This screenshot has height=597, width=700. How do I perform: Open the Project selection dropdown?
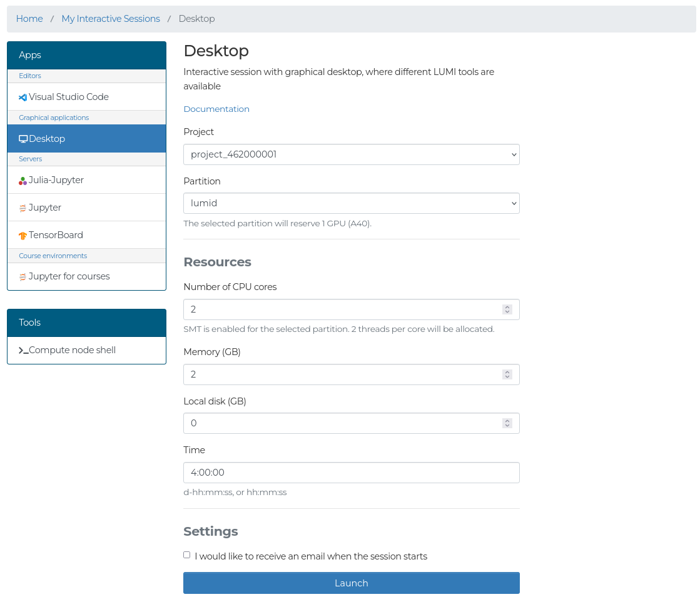351,154
